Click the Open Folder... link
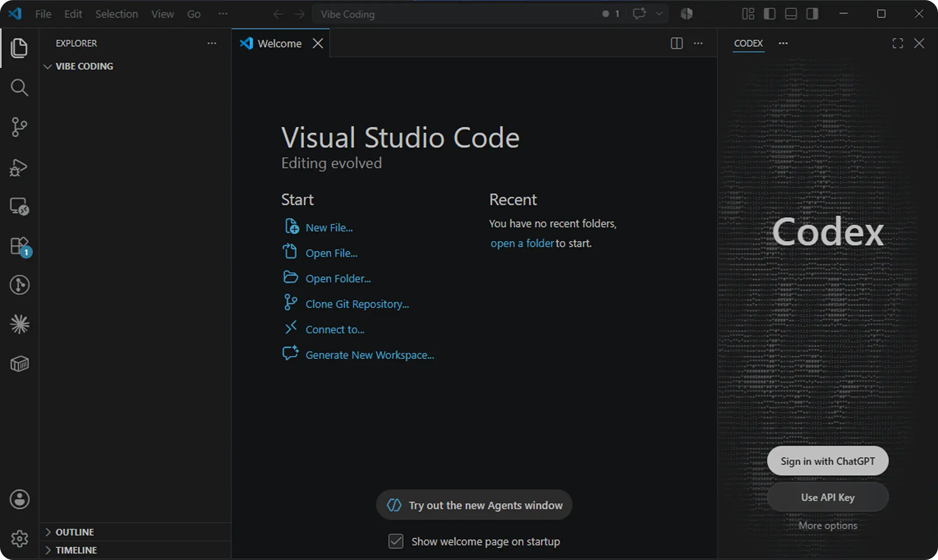Image resolution: width=938 pixels, height=560 pixels. pos(338,279)
